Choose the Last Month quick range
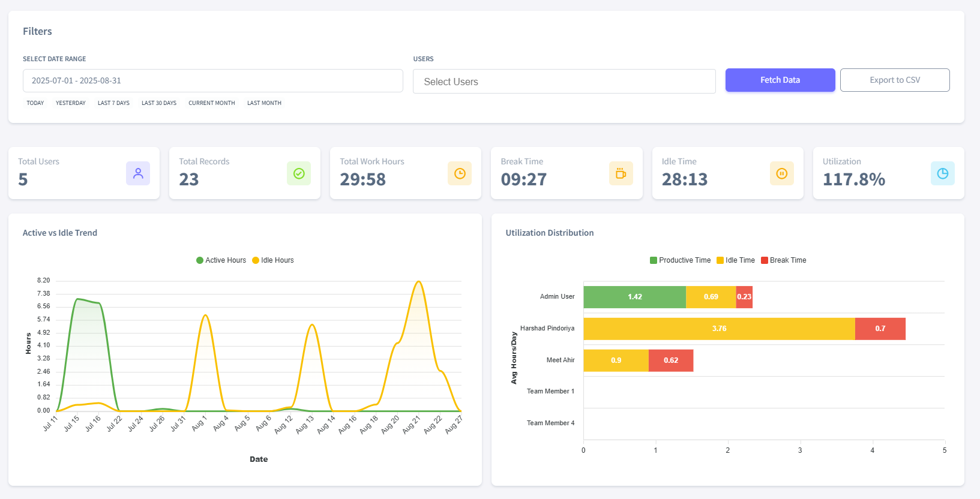Screen dimensions: 980x499 tap(264, 103)
